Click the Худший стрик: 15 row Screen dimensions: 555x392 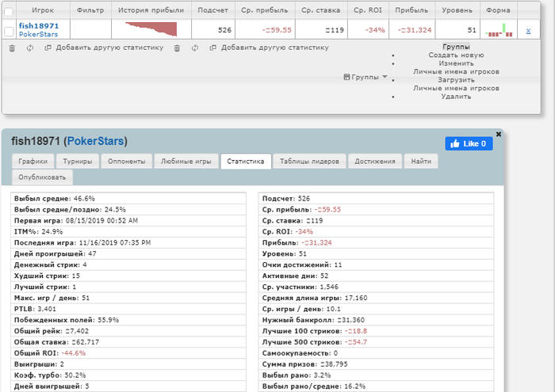[128, 276]
